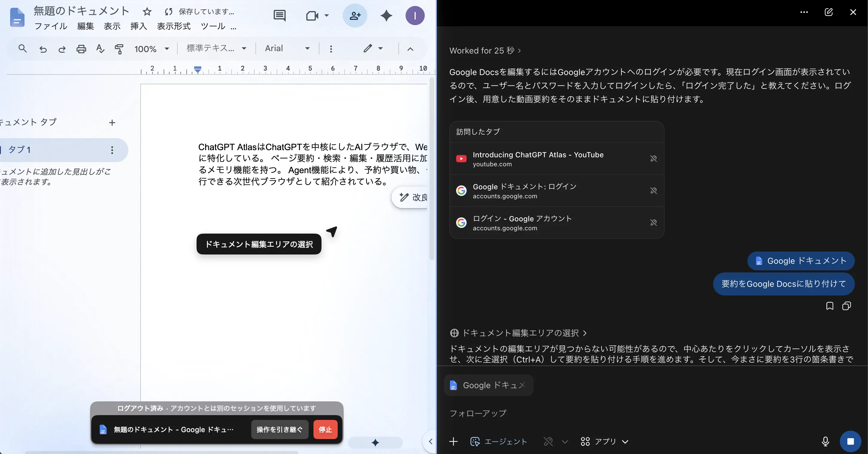Toggle the link icon on ログイン - Google アカウント row
Viewport: 868px width, 454px height.
[653, 223]
